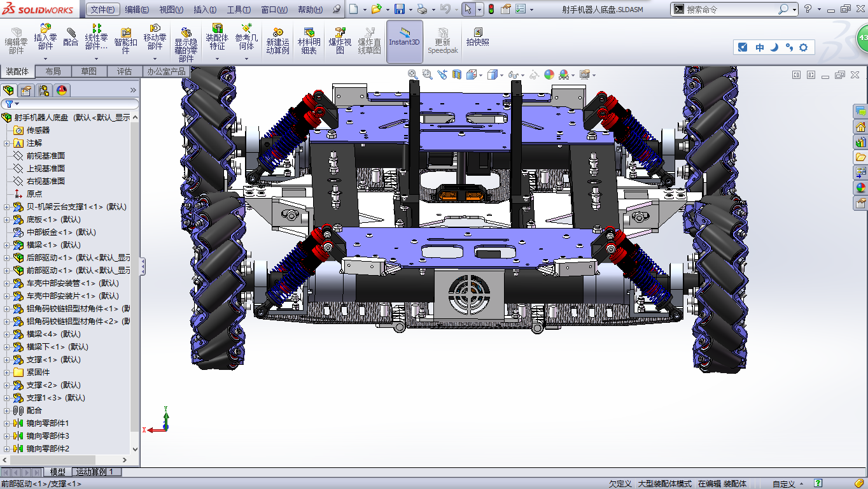Switch to the 草图 ribbon tab

click(89, 71)
